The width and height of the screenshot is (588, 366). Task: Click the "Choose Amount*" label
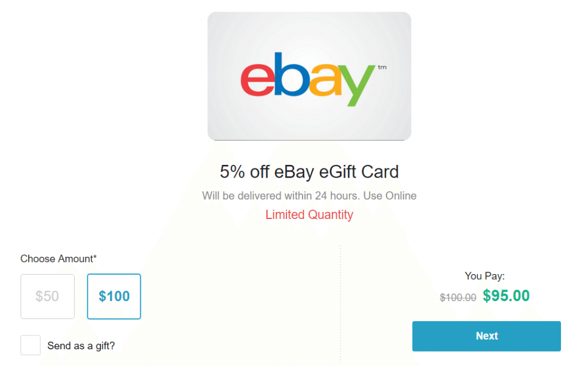click(59, 259)
